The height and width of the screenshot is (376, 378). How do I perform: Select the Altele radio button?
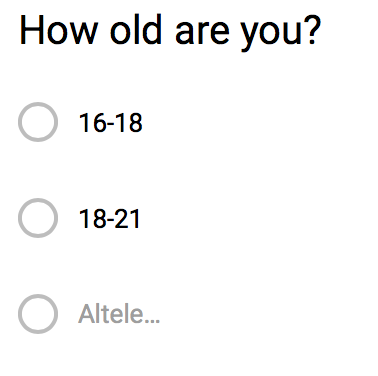click(38, 314)
